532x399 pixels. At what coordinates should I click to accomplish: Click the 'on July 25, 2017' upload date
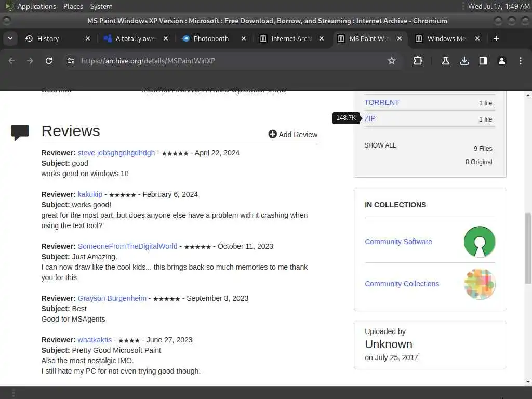click(391, 357)
